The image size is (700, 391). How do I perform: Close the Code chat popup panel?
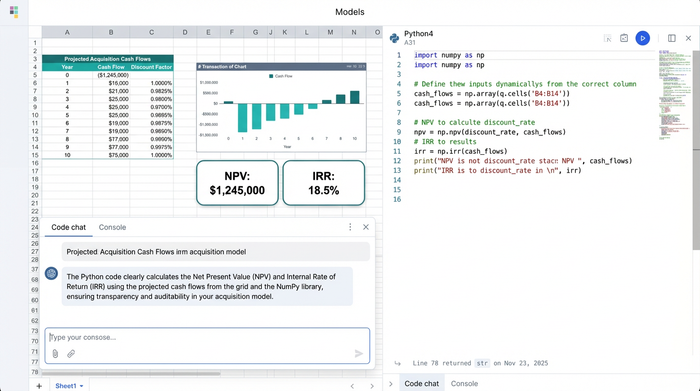(x=366, y=227)
